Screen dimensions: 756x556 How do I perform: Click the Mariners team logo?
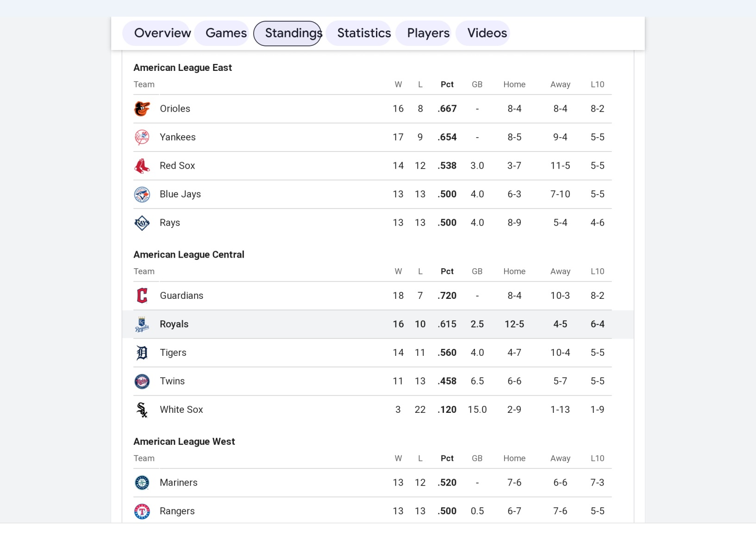pos(142,483)
